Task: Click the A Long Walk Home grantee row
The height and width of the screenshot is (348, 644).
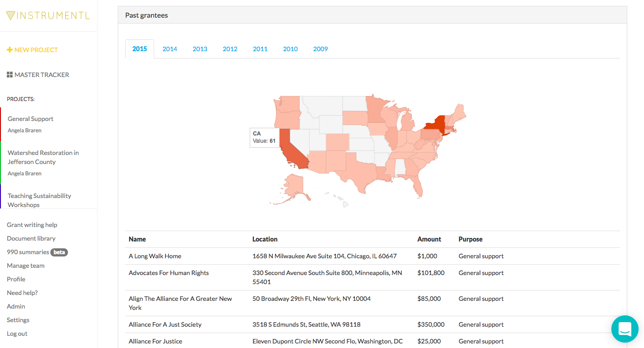Action: click(155, 256)
